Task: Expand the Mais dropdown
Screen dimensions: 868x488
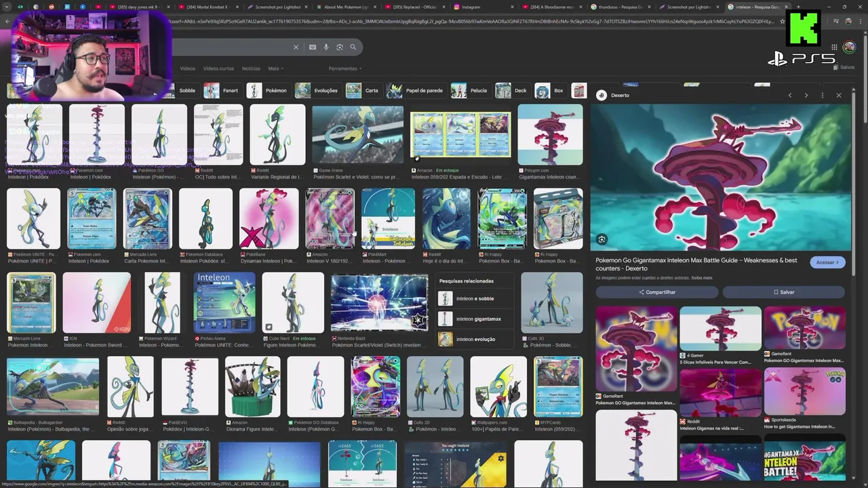Action: [275, 68]
